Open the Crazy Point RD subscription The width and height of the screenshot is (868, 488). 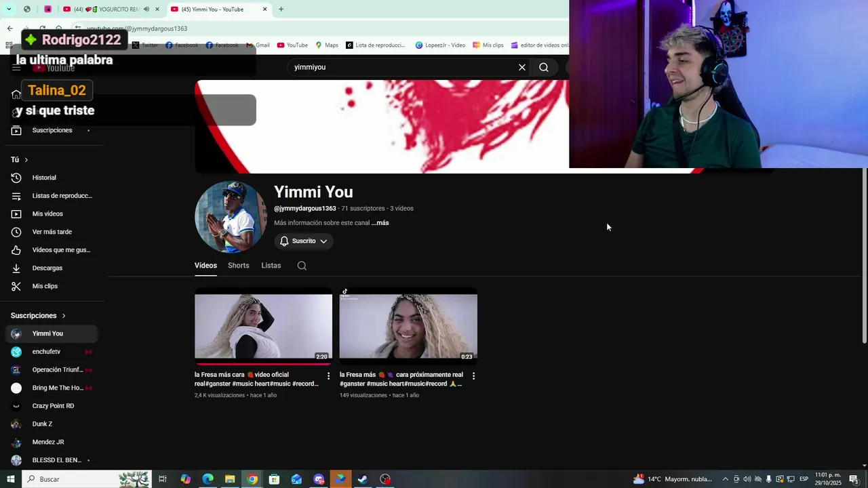pos(51,406)
